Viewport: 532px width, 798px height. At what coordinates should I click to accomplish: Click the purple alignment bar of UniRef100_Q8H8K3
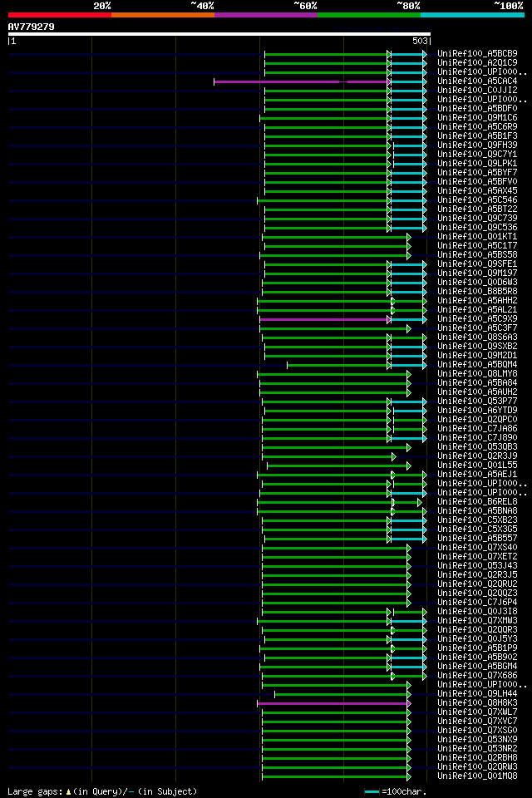333,704
